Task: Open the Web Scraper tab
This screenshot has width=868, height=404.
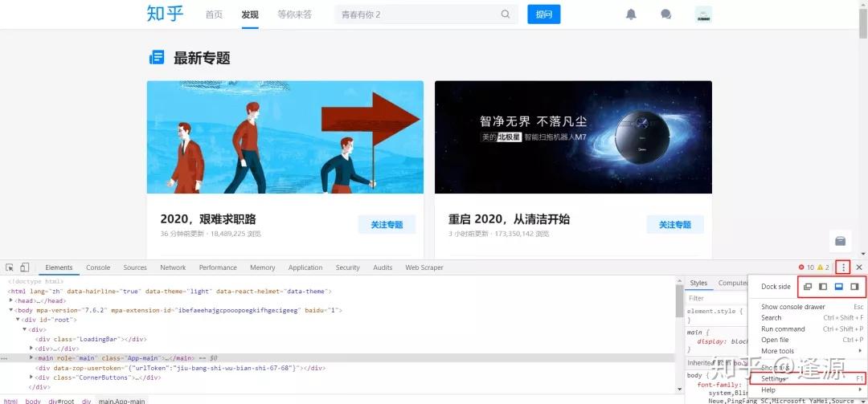Action: (424, 267)
